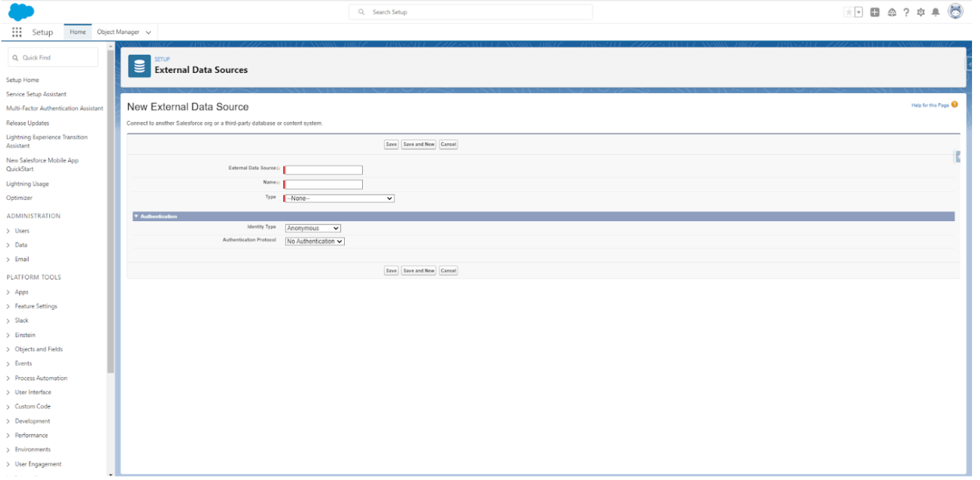Open the Authentication Protocol dropdown
This screenshot has height=480, width=980.
[314, 241]
